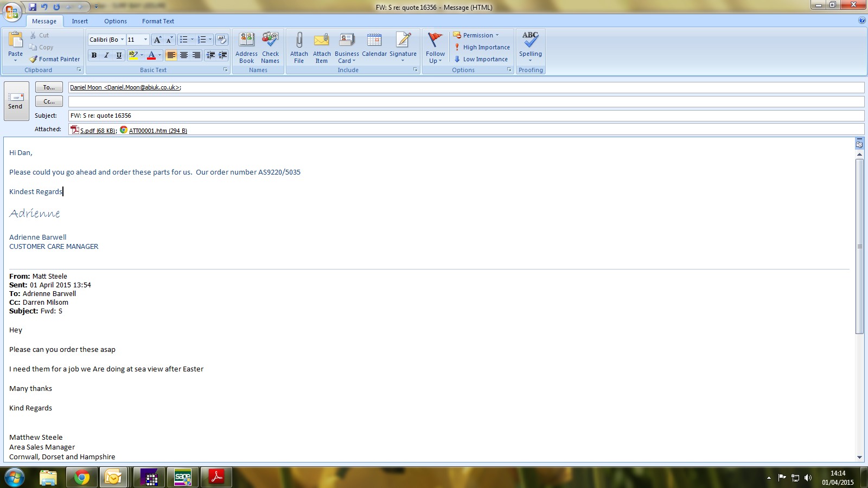Toggle Italic formatting

(106, 55)
